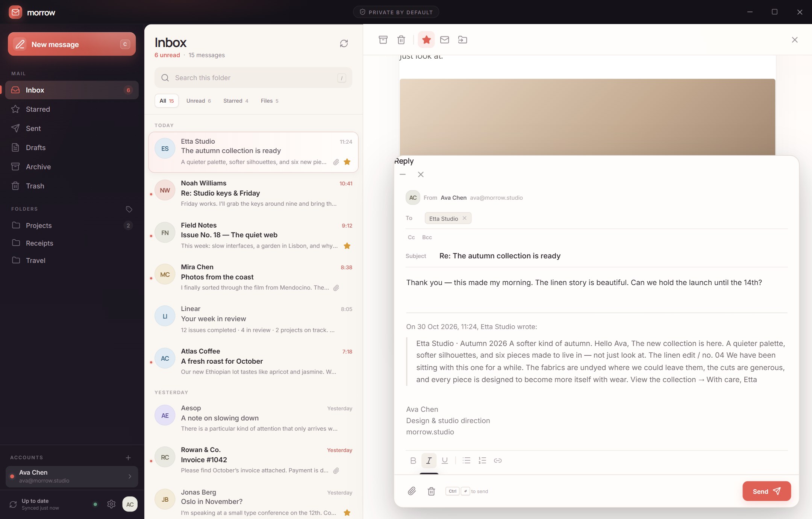Archive the open message via toolbar icon

383,39
